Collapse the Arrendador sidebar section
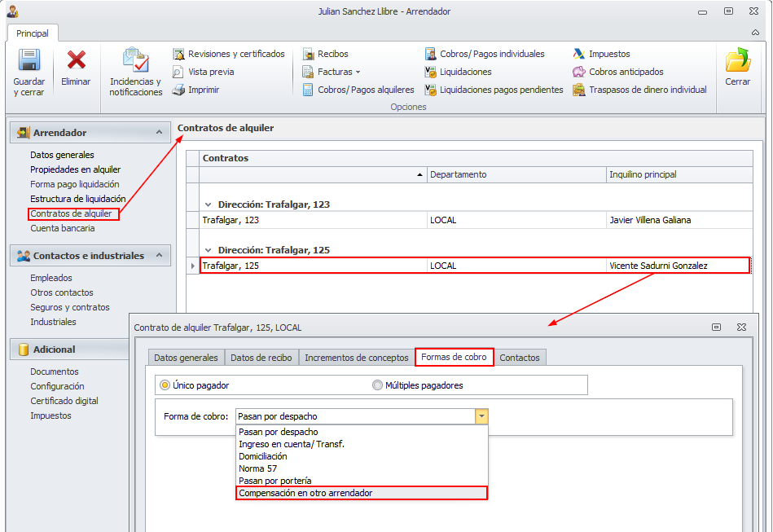Screen dimensions: 773x532 pos(159,132)
